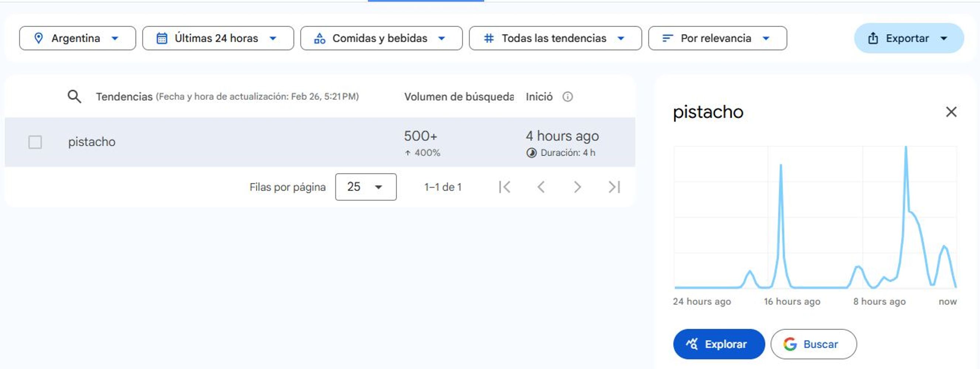Click the 400% increase value
980x369 pixels.
pyautogui.click(x=427, y=153)
